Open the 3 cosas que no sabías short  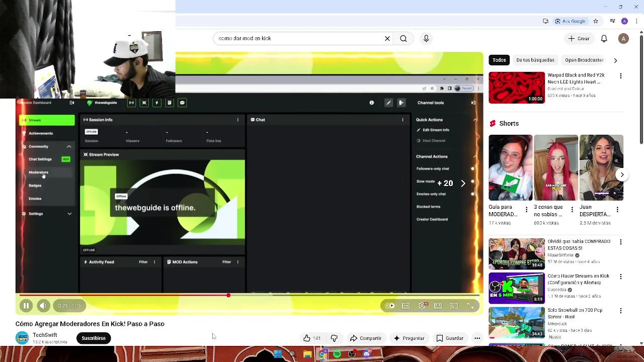pos(556,168)
